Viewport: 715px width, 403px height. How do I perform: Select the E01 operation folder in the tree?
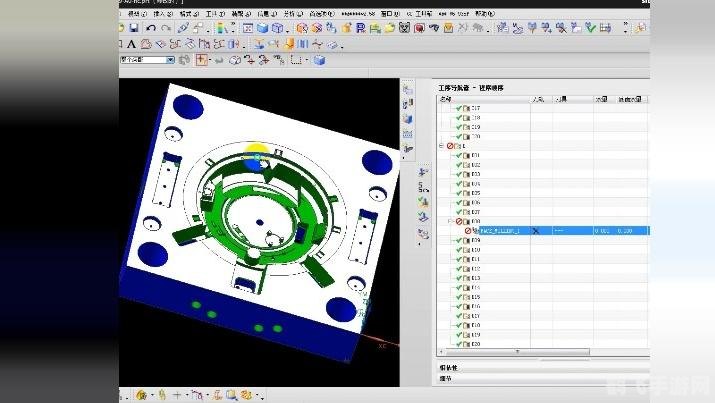475,156
